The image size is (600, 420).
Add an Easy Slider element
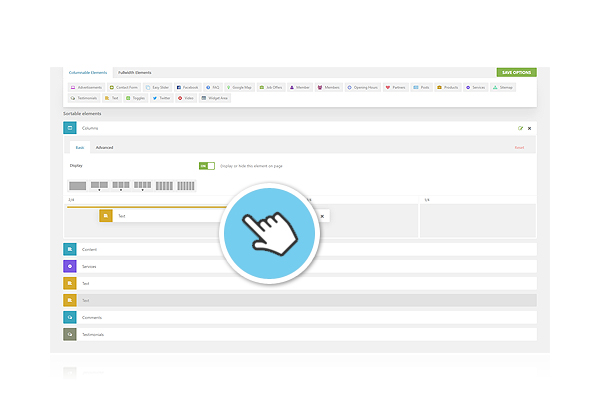[157, 88]
